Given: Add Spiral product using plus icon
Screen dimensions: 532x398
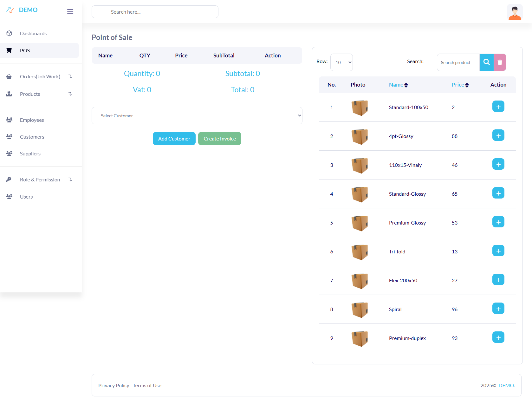Looking at the screenshot, I should pos(498,309).
